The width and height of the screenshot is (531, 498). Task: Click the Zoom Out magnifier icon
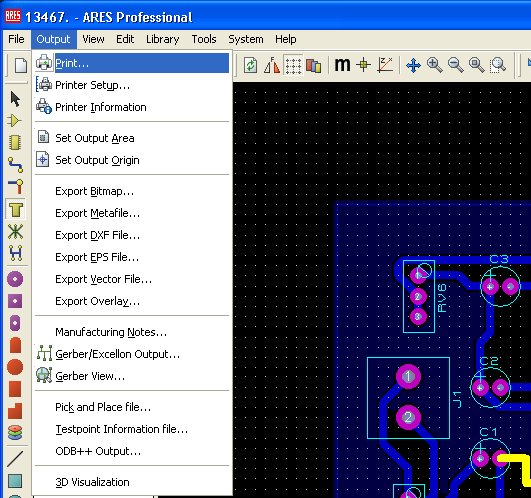pos(455,65)
